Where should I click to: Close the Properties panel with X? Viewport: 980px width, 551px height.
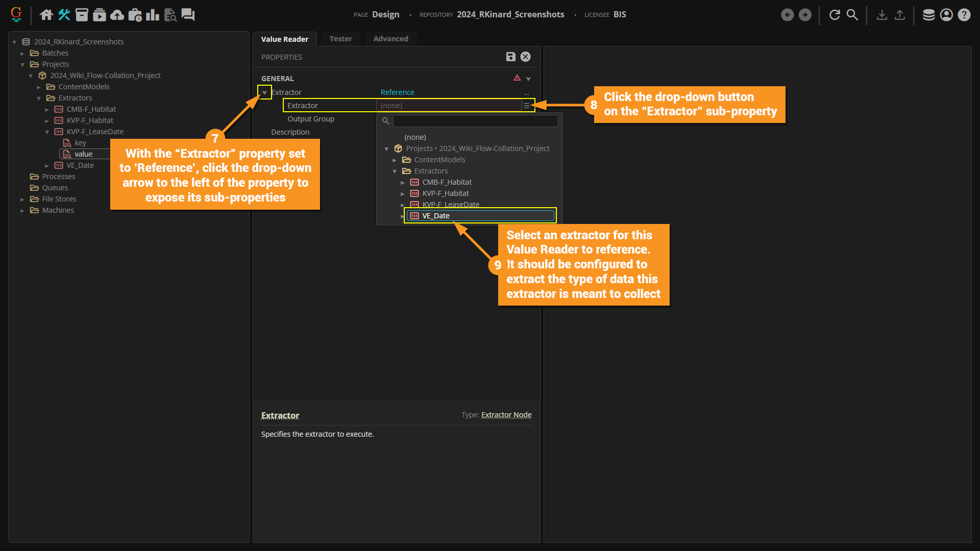pos(525,57)
